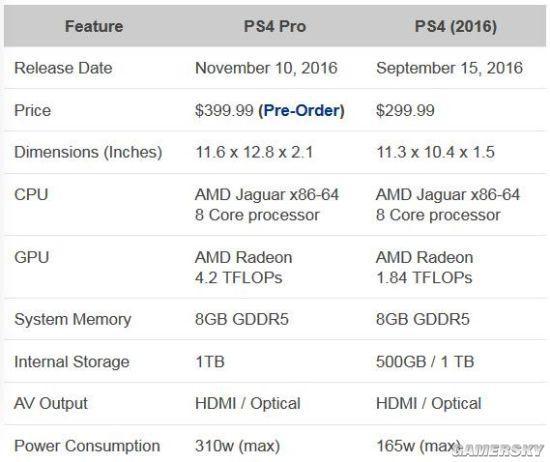Click the 1.84 TFLOPs GPU cell
Screen dimensions: 550x462
pos(424,267)
